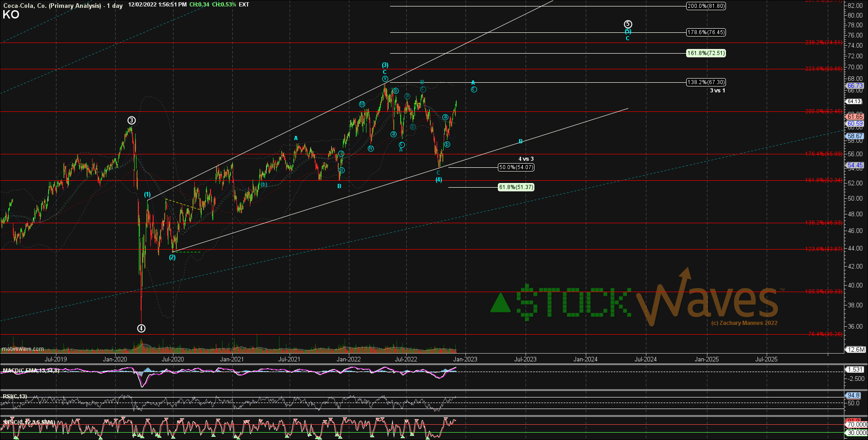
Task: Select the cyan (4) wave label
Action: point(439,180)
